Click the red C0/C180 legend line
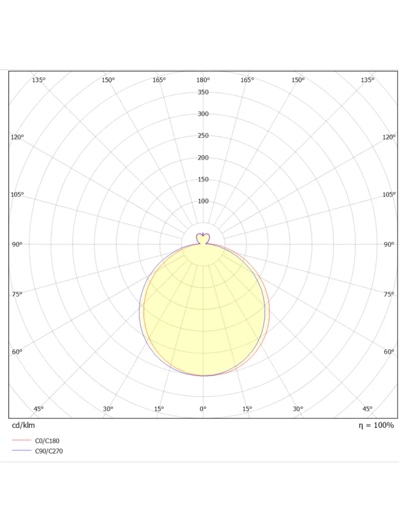 (22, 440)
